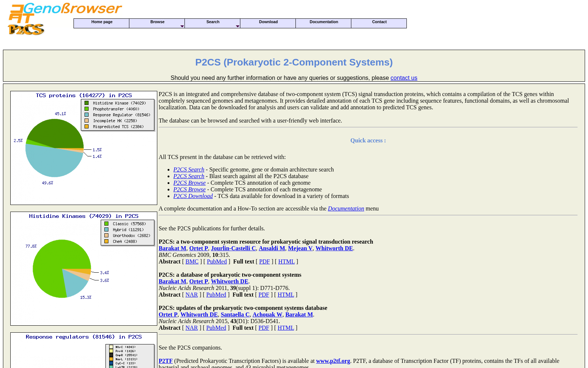Click the 'Quick access :' heading
Screen dimensions: 588x368
point(368,141)
